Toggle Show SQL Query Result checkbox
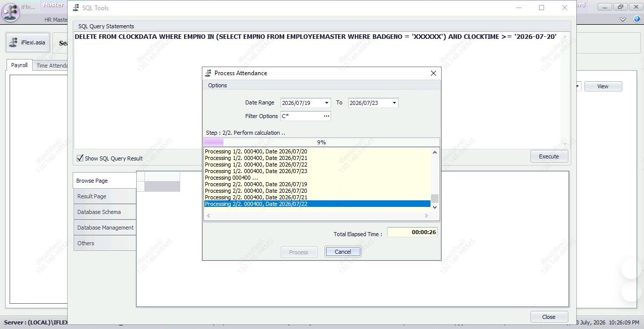 [x=80, y=158]
